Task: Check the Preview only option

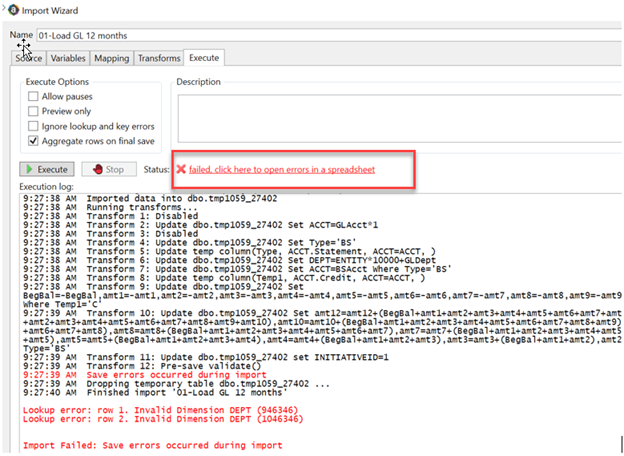Action: (34, 112)
